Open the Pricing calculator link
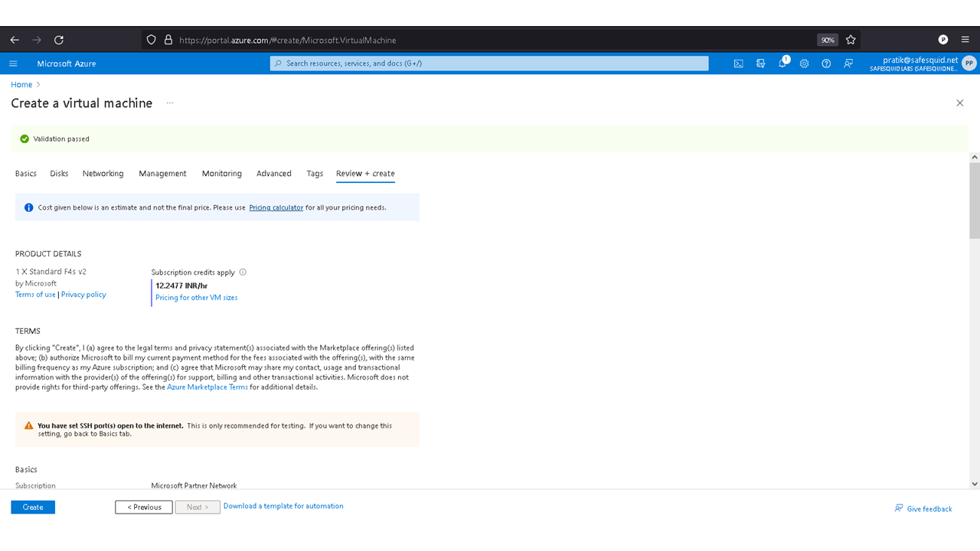This screenshot has height=551, width=980. click(x=276, y=207)
